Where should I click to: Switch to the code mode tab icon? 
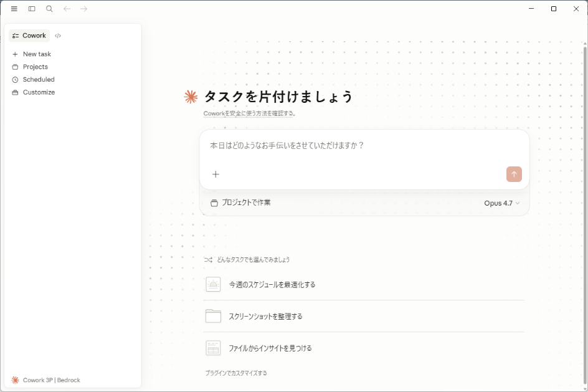click(58, 36)
